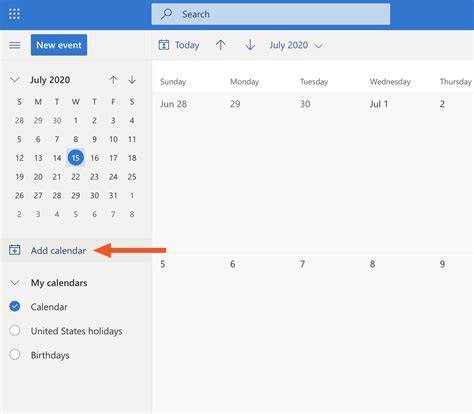474x414 pixels.
Task: Click mini calendar up arrow
Action: 113,80
